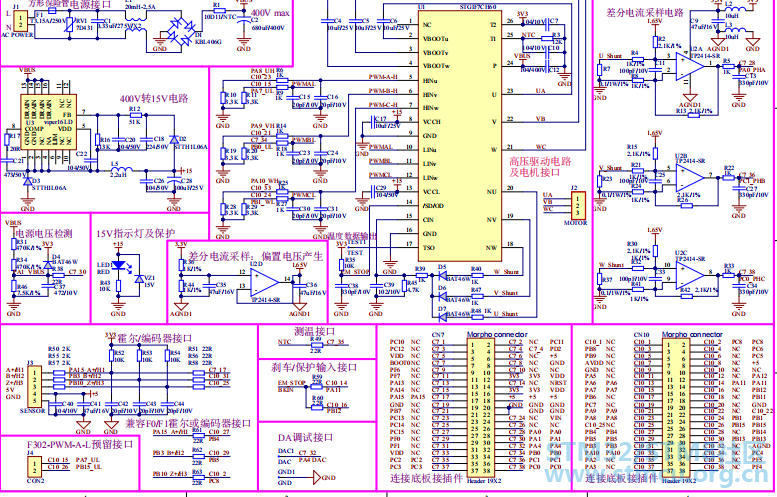
Task: Select the U2C op-amp triangle
Action: point(690,276)
